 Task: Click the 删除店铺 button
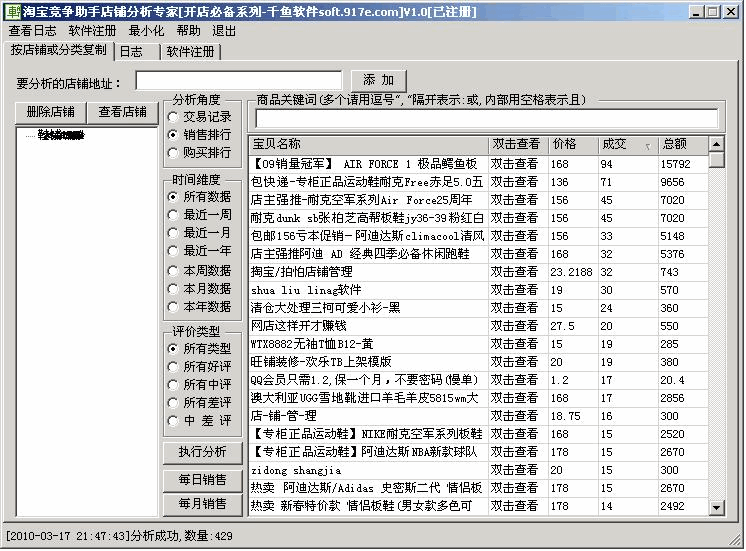(x=51, y=112)
